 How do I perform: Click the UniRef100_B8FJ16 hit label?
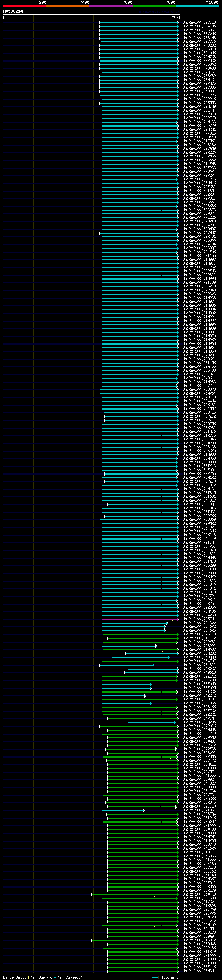click(199, 967)
